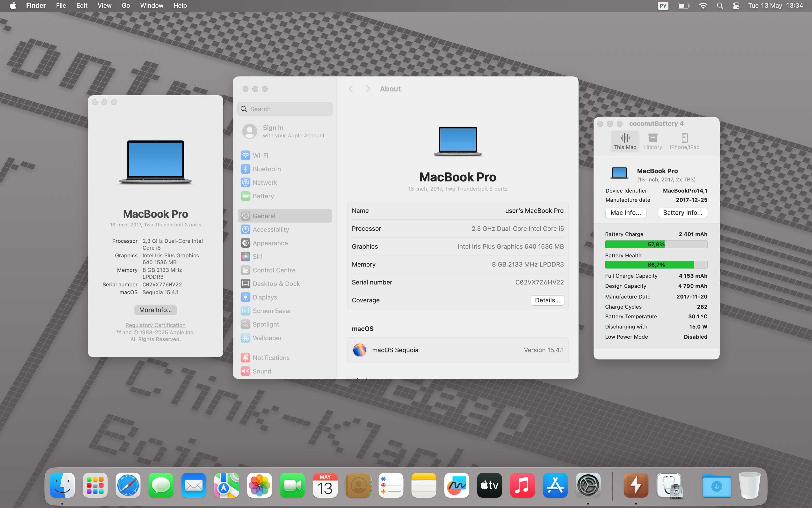
Task: Open the Edit menu
Action: (81, 6)
